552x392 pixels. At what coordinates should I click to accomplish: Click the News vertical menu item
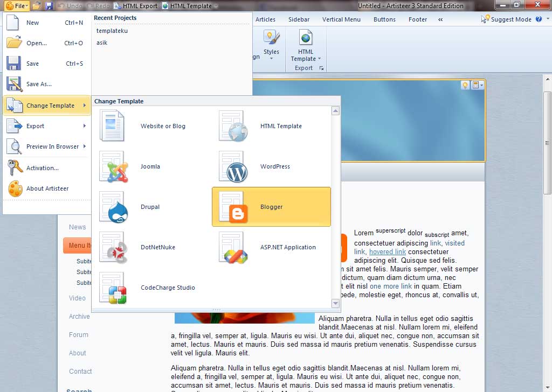tap(78, 227)
